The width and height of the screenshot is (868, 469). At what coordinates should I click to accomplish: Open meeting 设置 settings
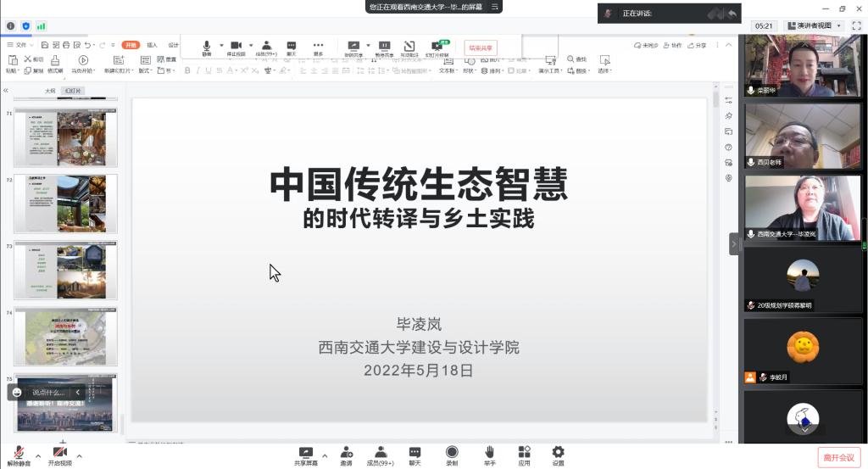point(558,455)
